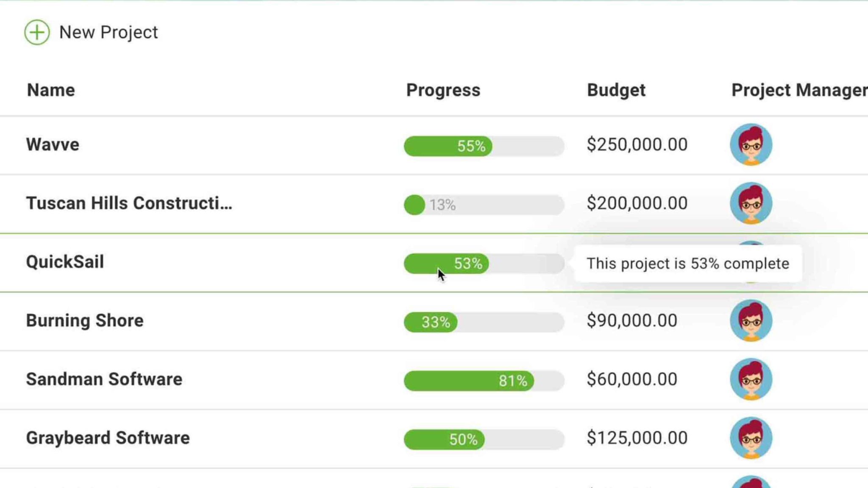Open the Burning Shore project
Screen dimensions: 868x488
(x=85, y=321)
